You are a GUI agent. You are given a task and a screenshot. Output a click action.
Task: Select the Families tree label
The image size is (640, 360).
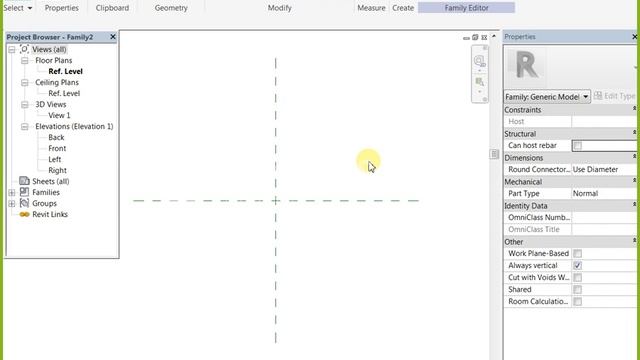click(46, 193)
